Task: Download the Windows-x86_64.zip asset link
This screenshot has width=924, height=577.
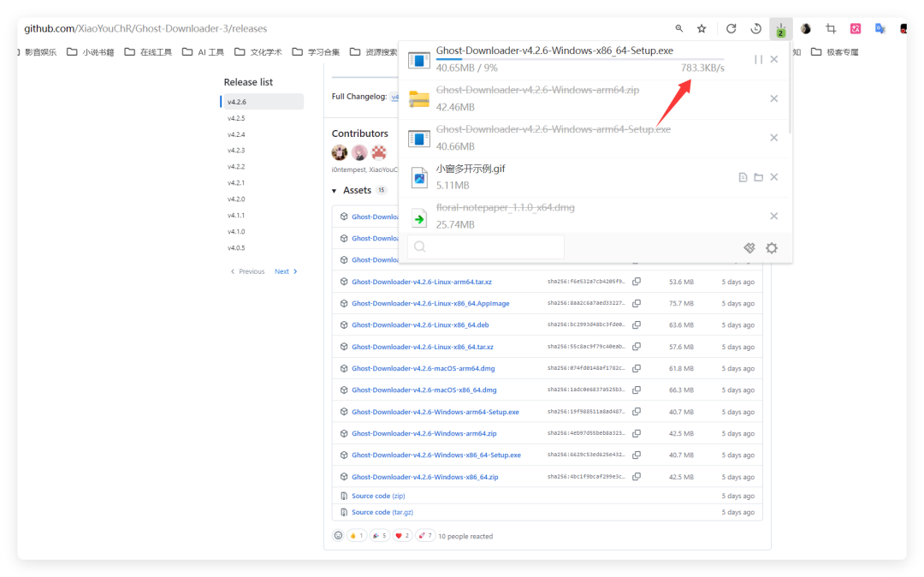Action: pos(425,477)
